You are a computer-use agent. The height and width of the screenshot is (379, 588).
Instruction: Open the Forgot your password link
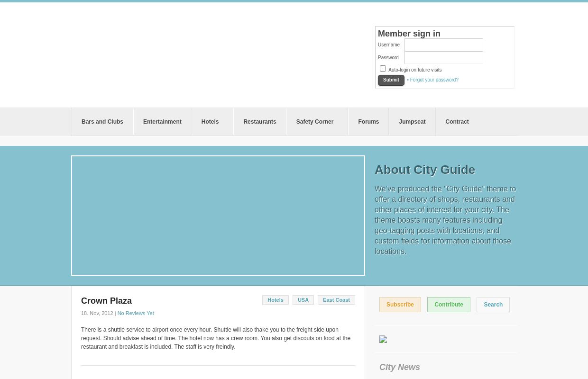point(434,80)
